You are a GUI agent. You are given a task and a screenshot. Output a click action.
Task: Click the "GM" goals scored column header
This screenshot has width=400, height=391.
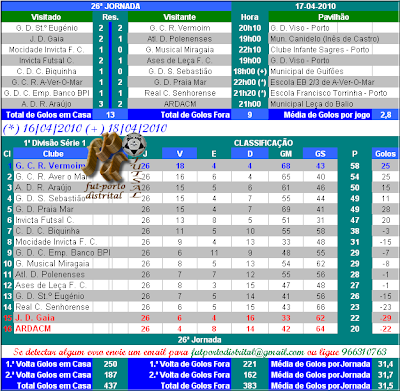(286, 154)
